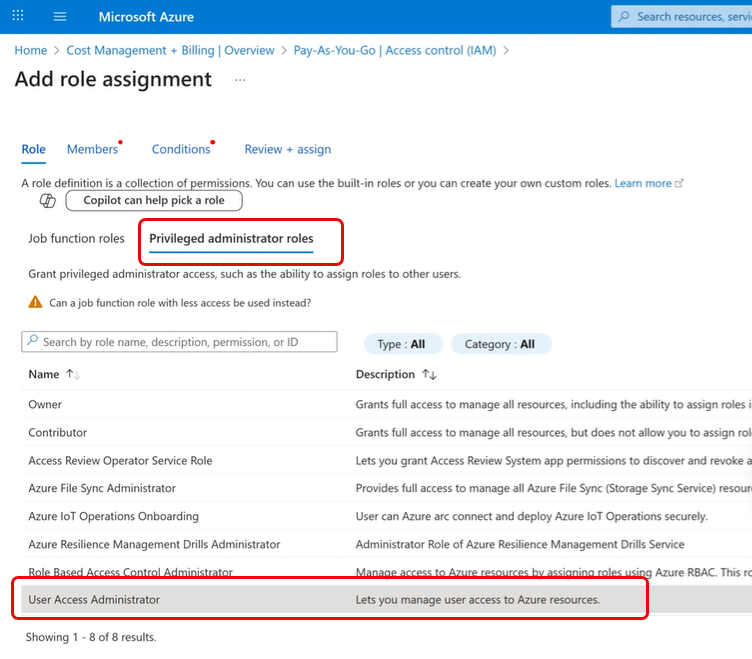The width and height of the screenshot is (752, 659).
Task: Click in the role search input field
Action: tap(185, 342)
